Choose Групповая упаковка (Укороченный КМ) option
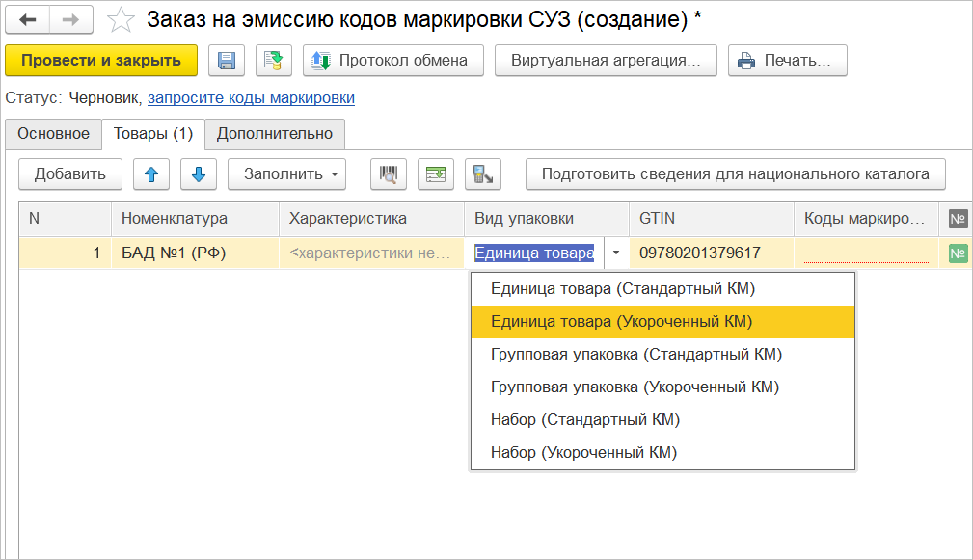973x560 pixels. tap(634, 387)
